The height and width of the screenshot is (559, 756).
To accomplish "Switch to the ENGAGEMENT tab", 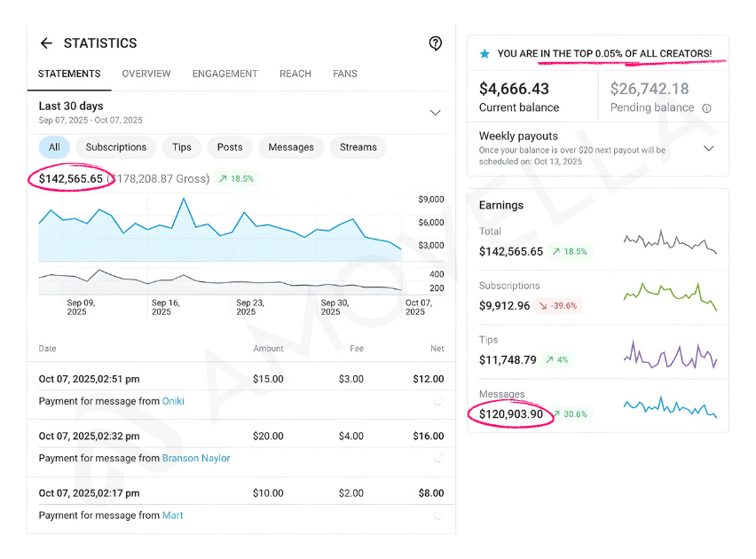I will tap(224, 75).
